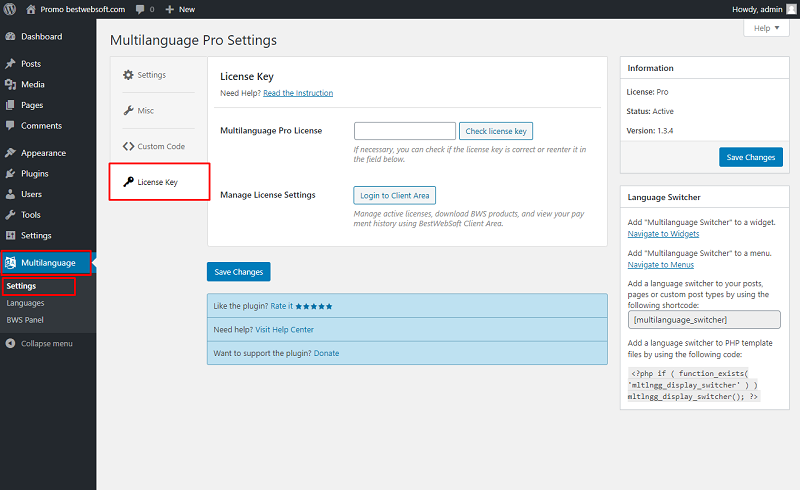Click the WordPress logo icon
800x490 pixels.
pyautogui.click(x=10, y=9)
